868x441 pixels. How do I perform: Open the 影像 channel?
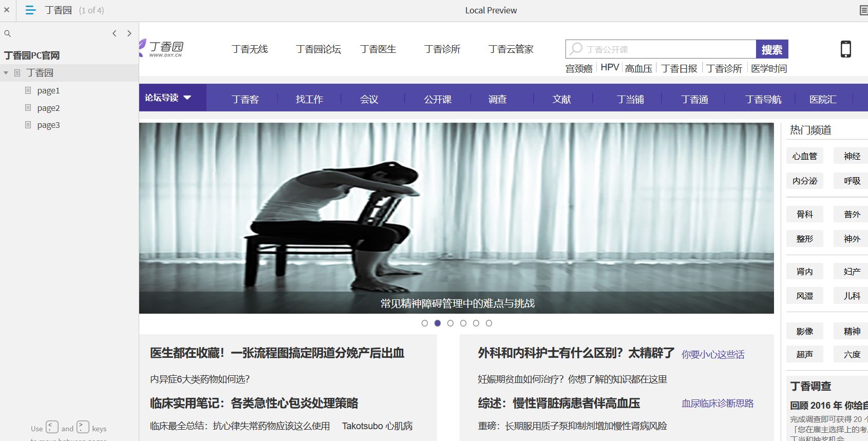click(x=805, y=331)
